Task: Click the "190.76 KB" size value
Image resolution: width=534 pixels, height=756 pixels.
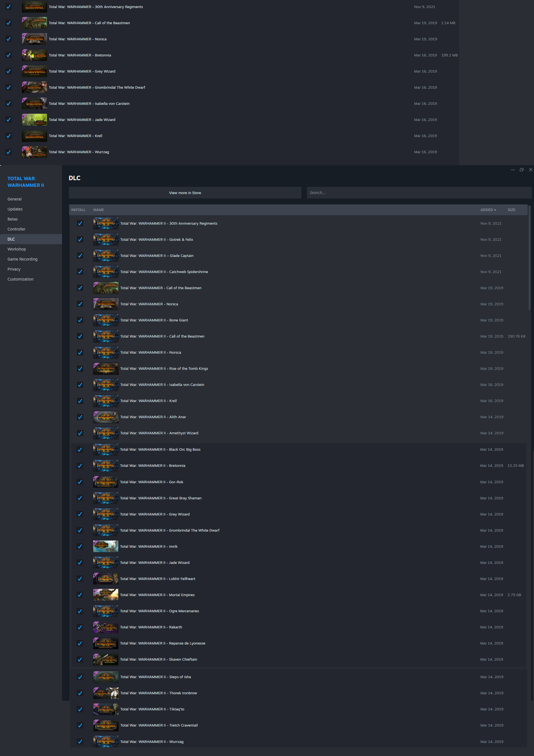Action: [516, 336]
